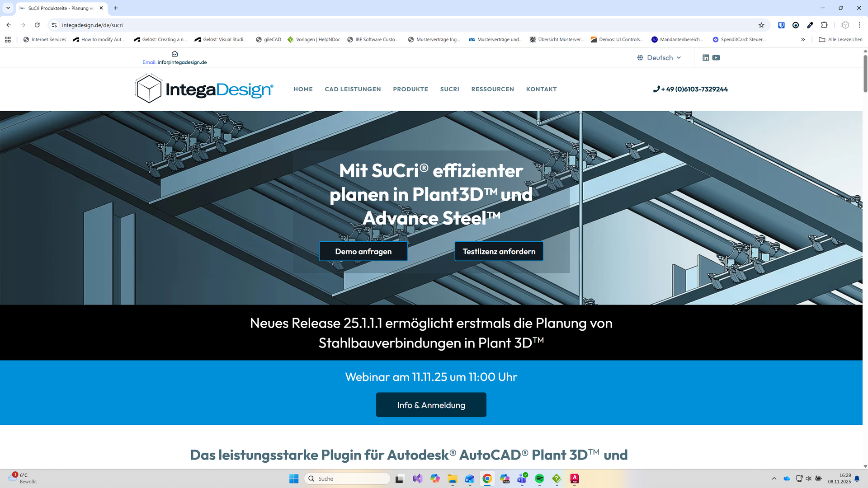
Task: Click the eye-shaped extension icon in toolbar
Action: (x=796, y=25)
